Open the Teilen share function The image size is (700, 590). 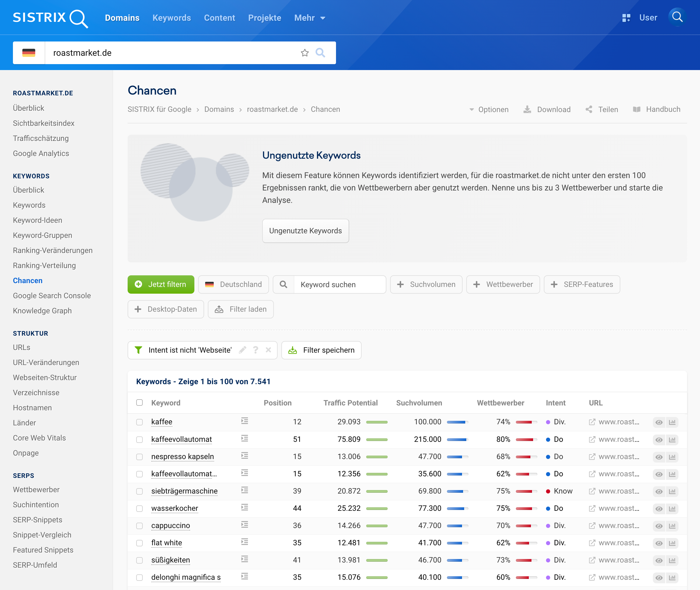589,109
